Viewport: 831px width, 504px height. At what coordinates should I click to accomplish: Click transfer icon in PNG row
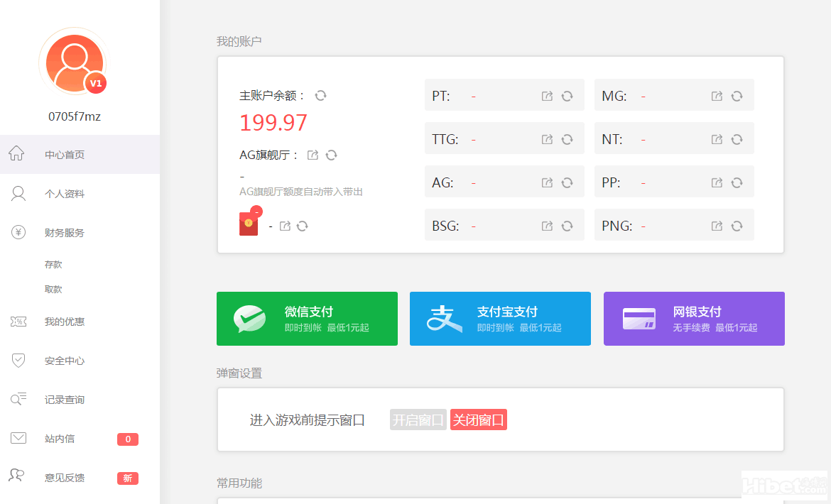point(717,226)
